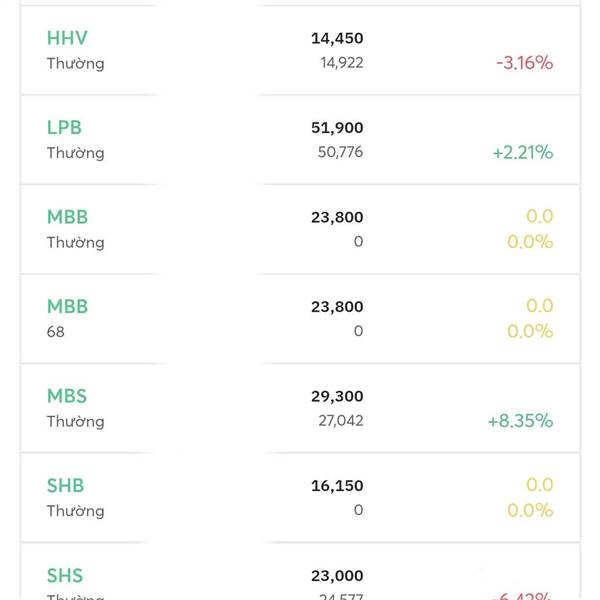
Task: Click the -3.16% change for HHV
Action: click(x=524, y=63)
